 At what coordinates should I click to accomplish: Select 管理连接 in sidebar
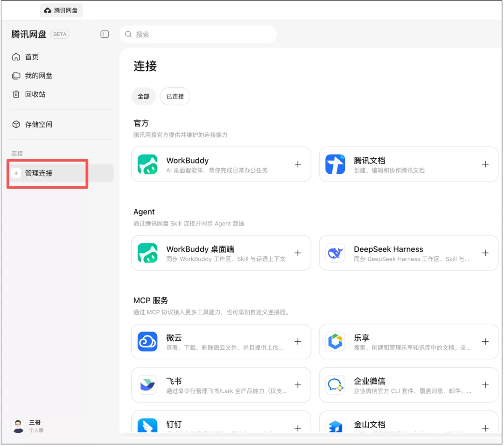[61, 173]
